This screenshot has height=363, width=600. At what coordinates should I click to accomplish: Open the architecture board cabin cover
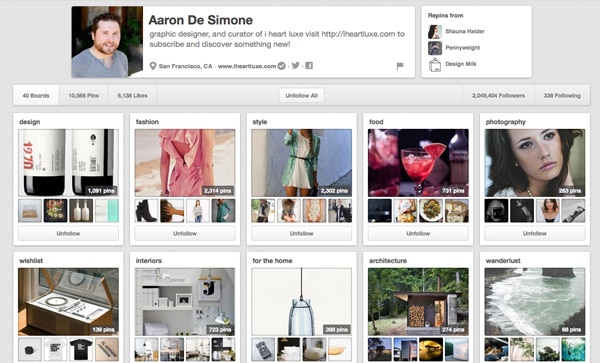pos(418,301)
